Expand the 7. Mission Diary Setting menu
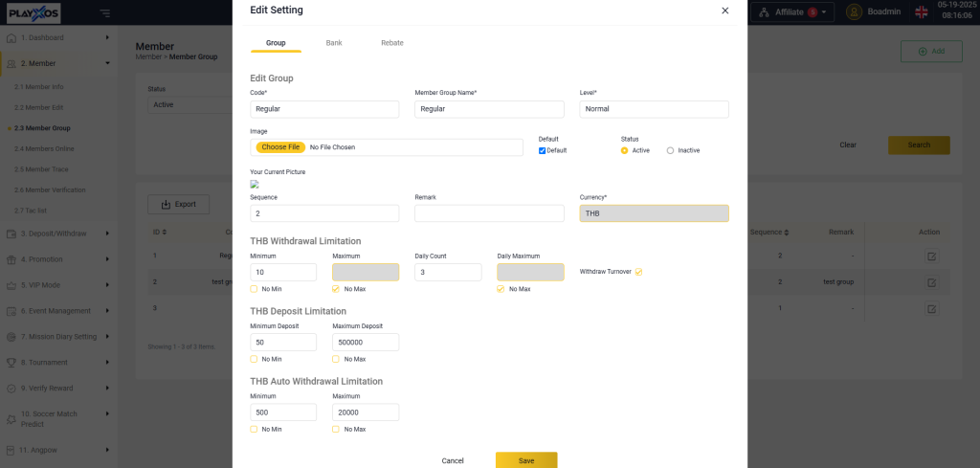 pos(58,336)
